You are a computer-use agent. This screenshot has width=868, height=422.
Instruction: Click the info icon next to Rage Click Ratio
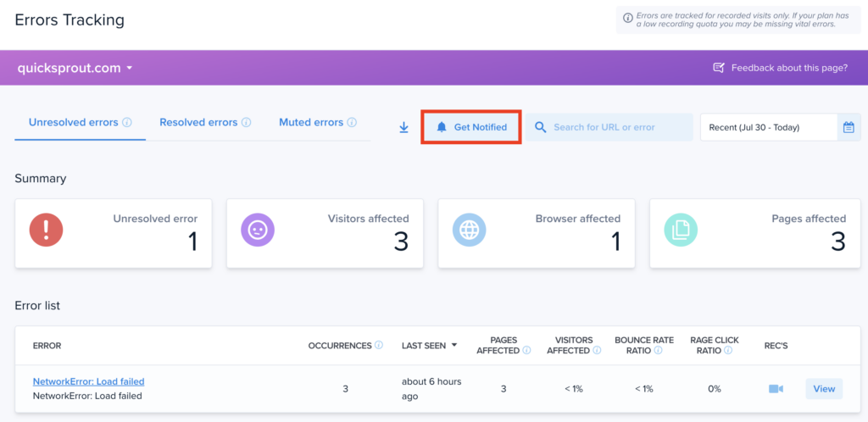click(728, 350)
